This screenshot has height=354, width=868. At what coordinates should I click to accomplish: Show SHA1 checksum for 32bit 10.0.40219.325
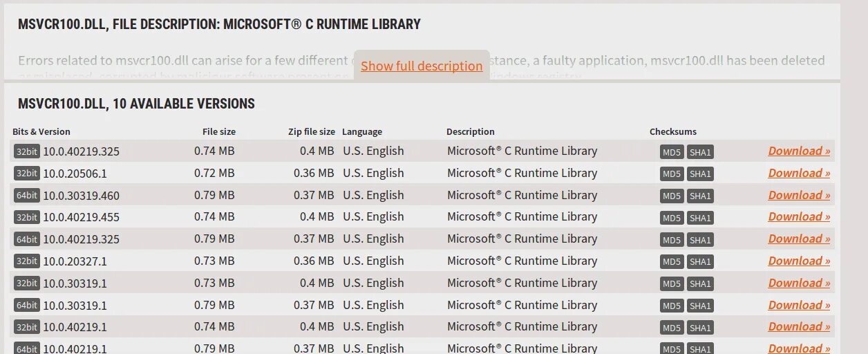[x=700, y=152]
